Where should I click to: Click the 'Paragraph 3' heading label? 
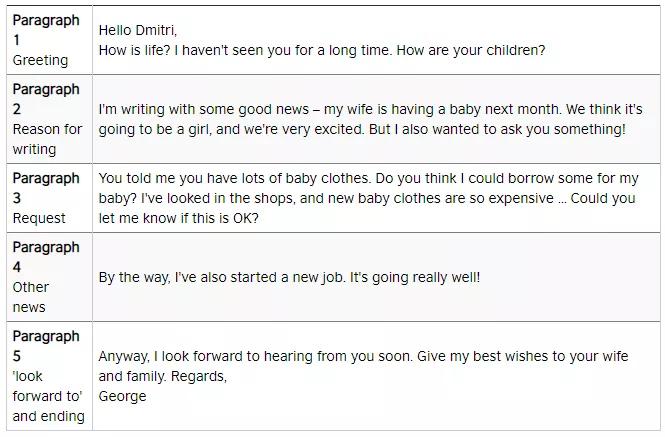[45, 188]
